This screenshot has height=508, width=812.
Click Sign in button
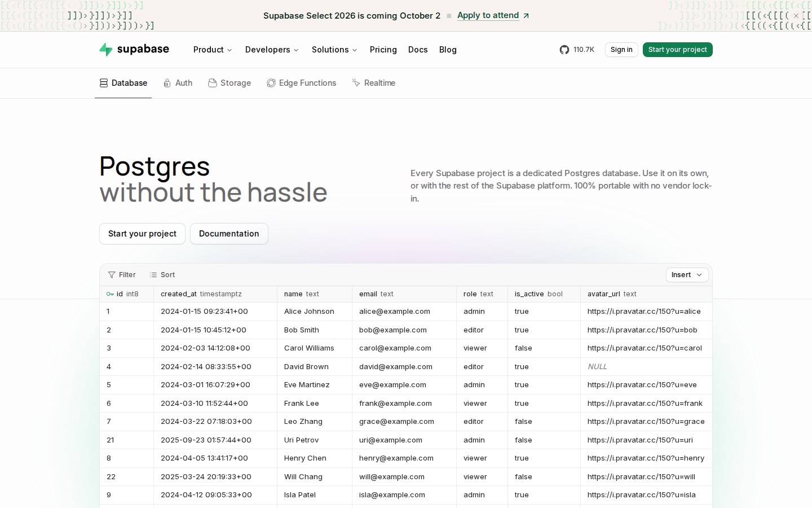(621, 50)
